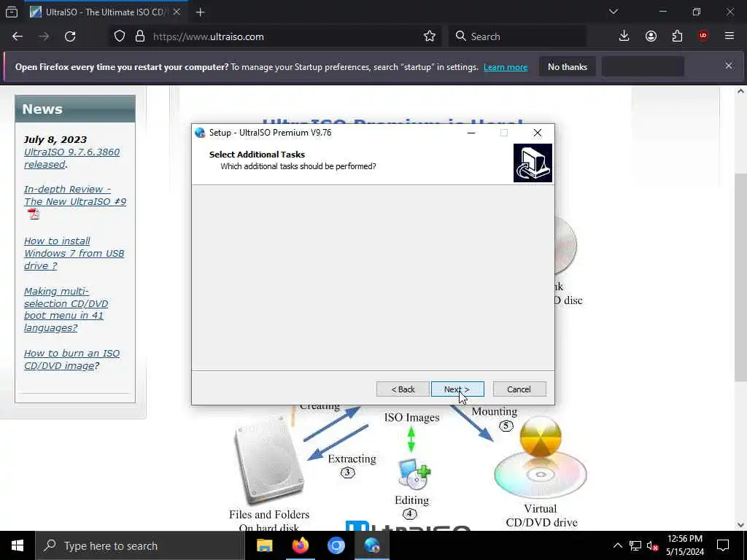The height and width of the screenshot is (560, 747).
Task: Open the list all tabs dropdown
Action: (x=613, y=12)
